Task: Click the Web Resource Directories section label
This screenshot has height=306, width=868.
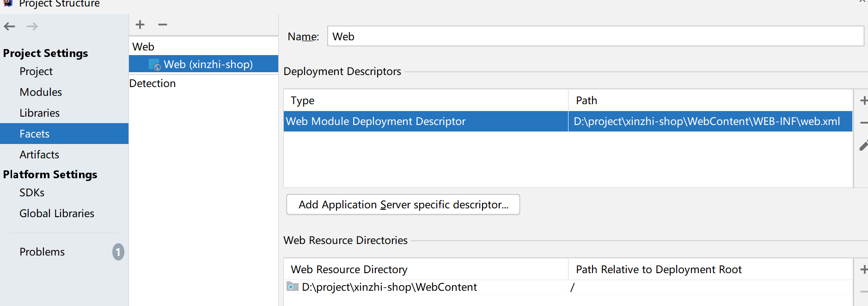Action: [345, 240]
